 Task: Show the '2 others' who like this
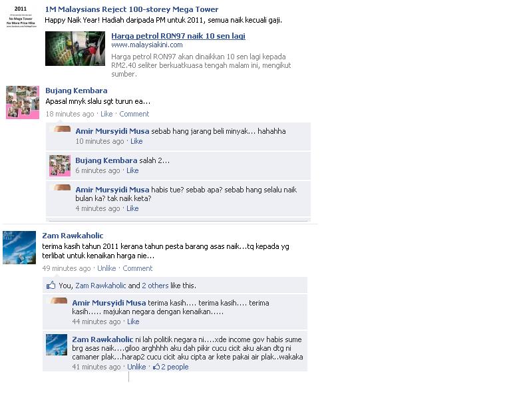tap(155, 286)
